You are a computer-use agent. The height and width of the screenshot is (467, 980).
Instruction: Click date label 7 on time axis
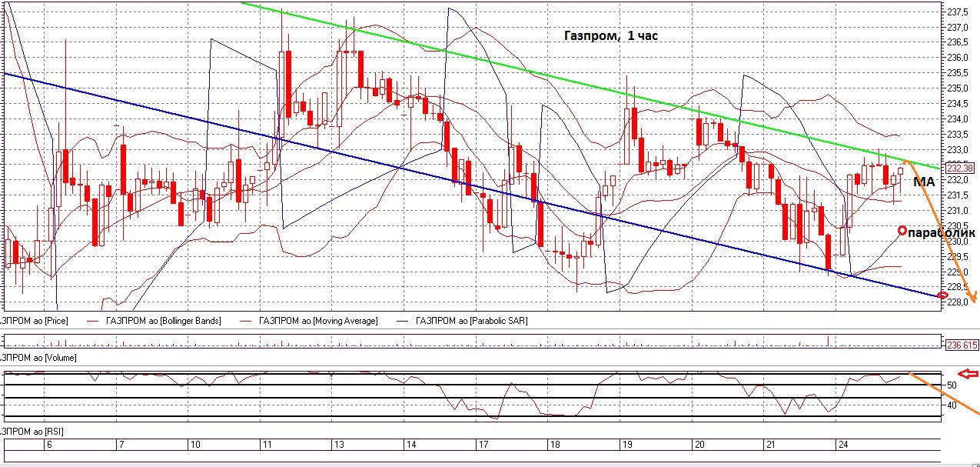[120, 445]
